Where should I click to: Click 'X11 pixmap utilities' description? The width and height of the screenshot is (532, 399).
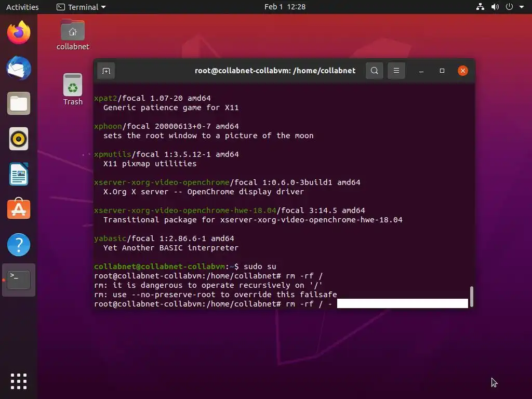pos(150,164)
